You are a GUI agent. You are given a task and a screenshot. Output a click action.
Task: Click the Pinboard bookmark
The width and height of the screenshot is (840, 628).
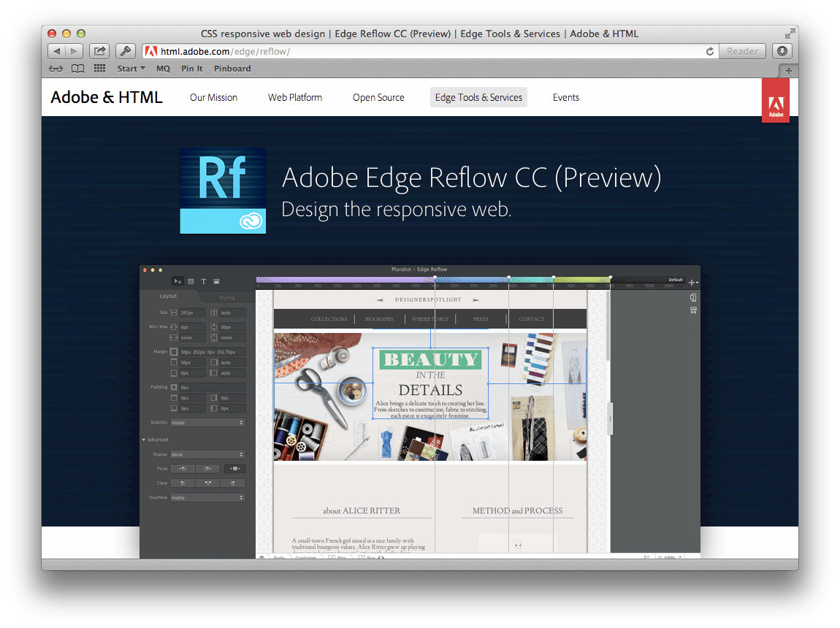tap(232, 69)
